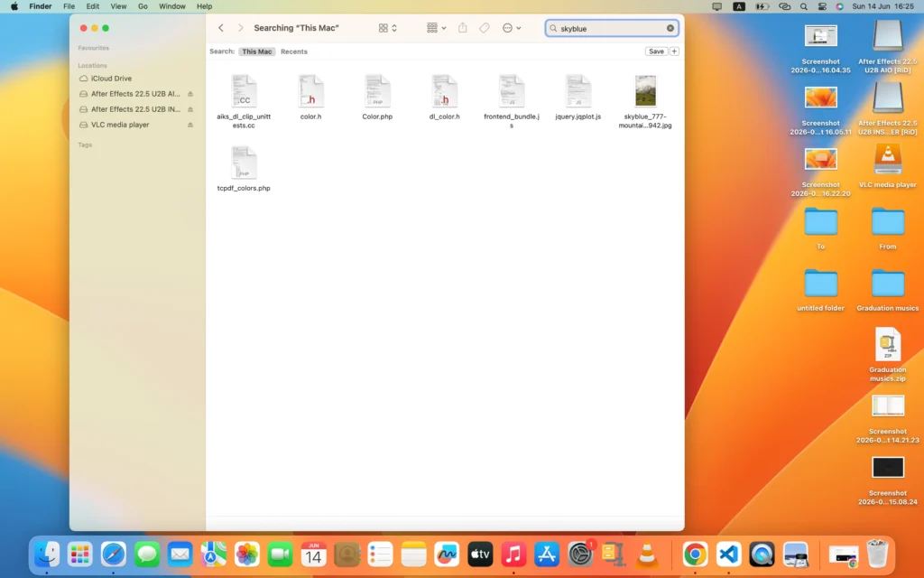Open the group-by options dropdown
Screen dimensions: 924x578
click(436, 28)
